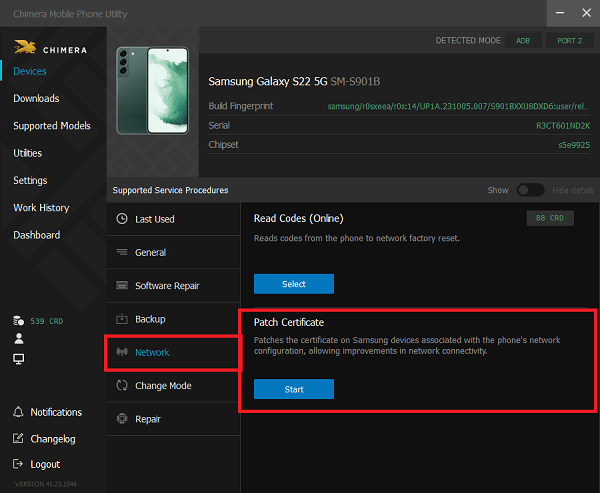Click Start under Patch Certificate
The width and height of the screenshot is (600, 493).
point(294,389)
